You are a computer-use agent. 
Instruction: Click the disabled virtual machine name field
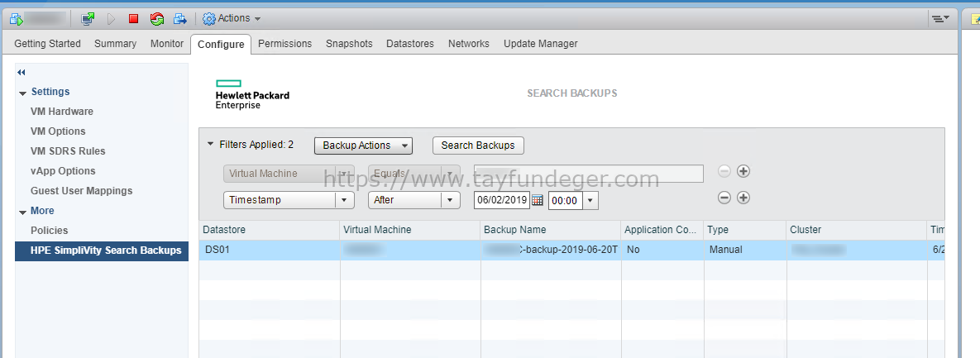click(589, 174)
